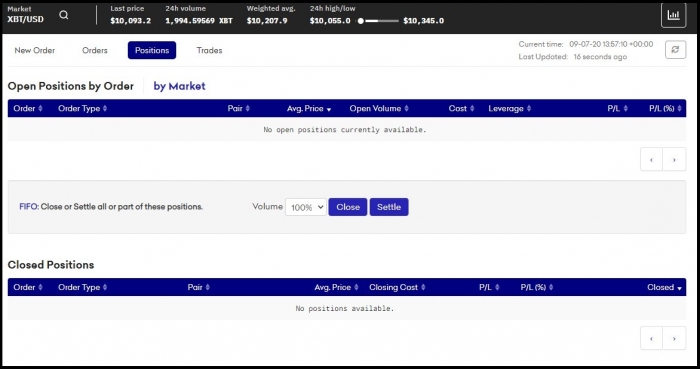Show open positions by Market

[x=179, y=86]
